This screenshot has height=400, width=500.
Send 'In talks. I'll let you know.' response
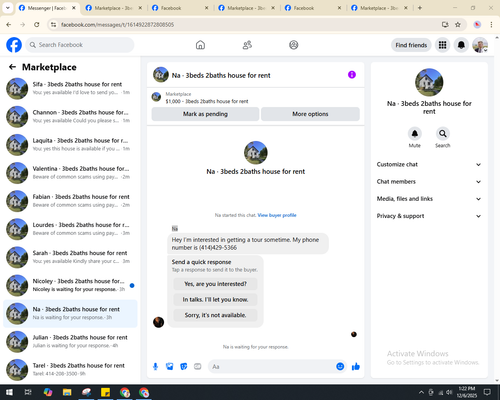[215, 300]
